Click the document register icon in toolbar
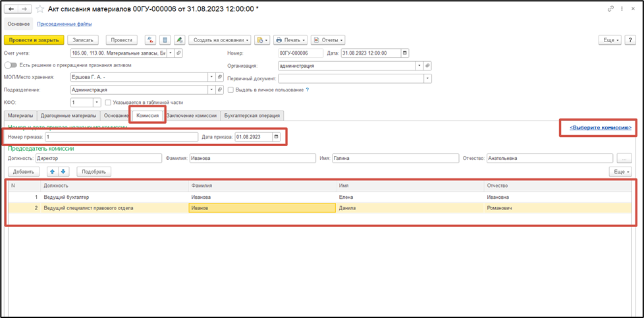Screen dimensions: 644x318 165,40
